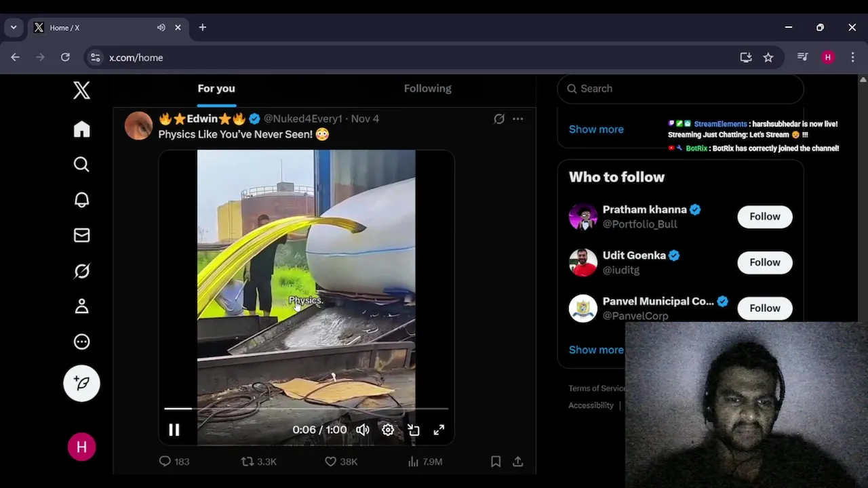Mute the Home / X tab audio

pyautogui.click(x=161, y=28)
